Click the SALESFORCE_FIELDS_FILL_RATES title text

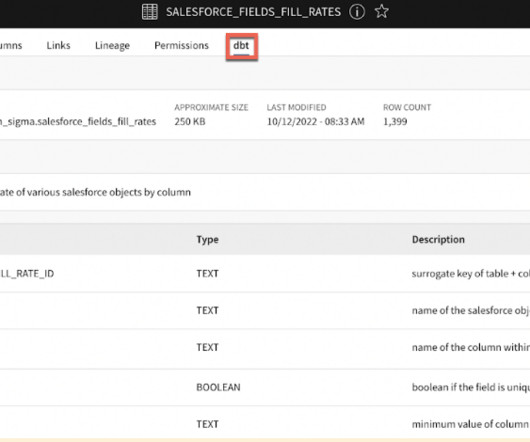253,12
